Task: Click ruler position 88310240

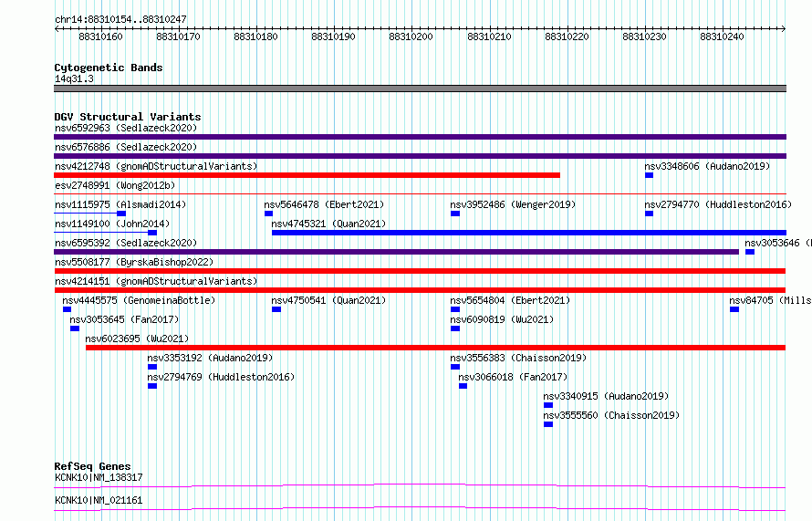Action: [722, 36]
